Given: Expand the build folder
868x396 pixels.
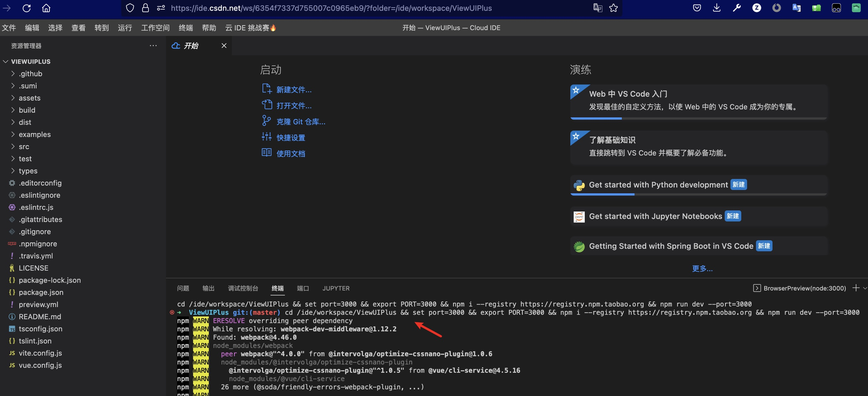Looking at the screenshot, I should 13,110.
